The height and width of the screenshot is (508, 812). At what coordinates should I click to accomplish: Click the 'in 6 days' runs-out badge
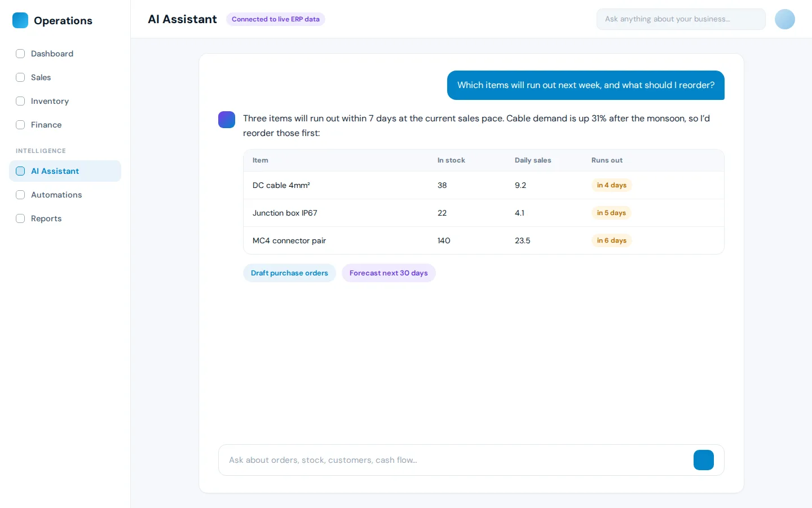pyautogui.click(x=612, y=240)
